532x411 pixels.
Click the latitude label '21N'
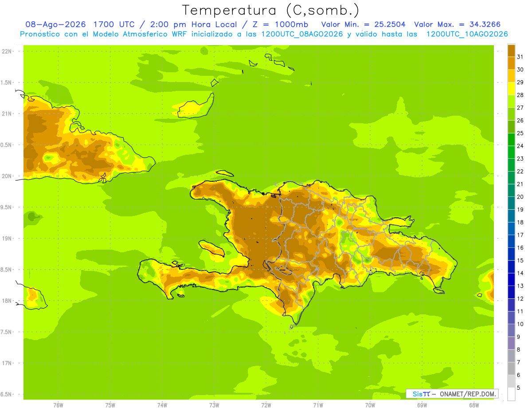click(7, 114)
